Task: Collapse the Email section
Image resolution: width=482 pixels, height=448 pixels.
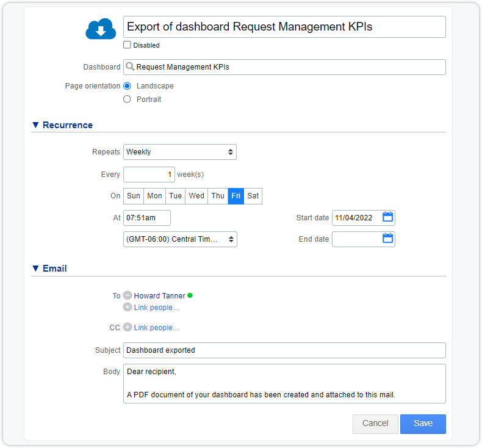Action: [x=35, y=269]
